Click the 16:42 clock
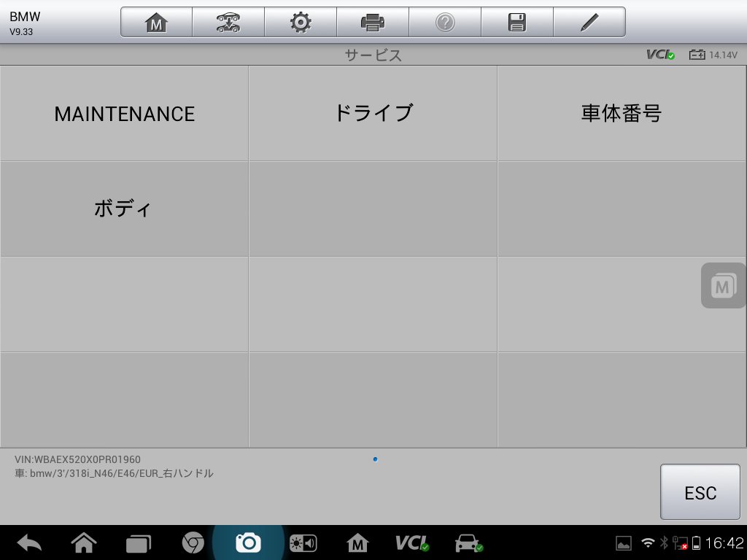This screenshot has height=560, width=747. [724, 542]
